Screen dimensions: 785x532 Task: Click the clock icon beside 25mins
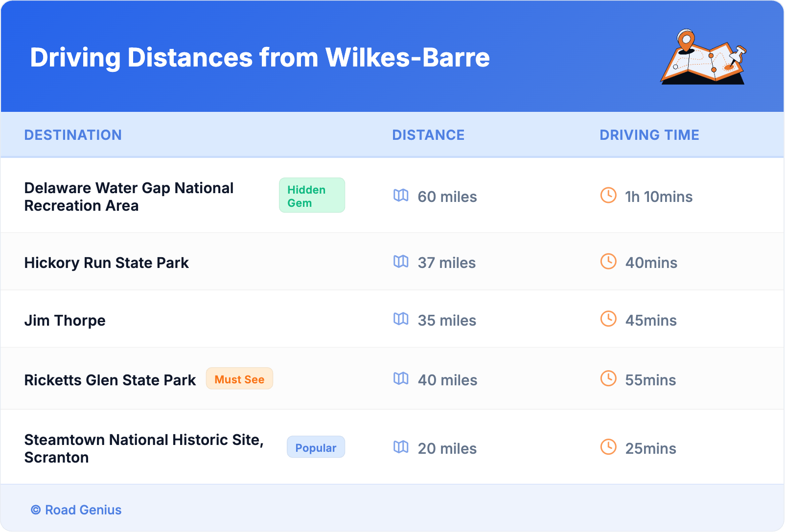(x=608, y=447)
